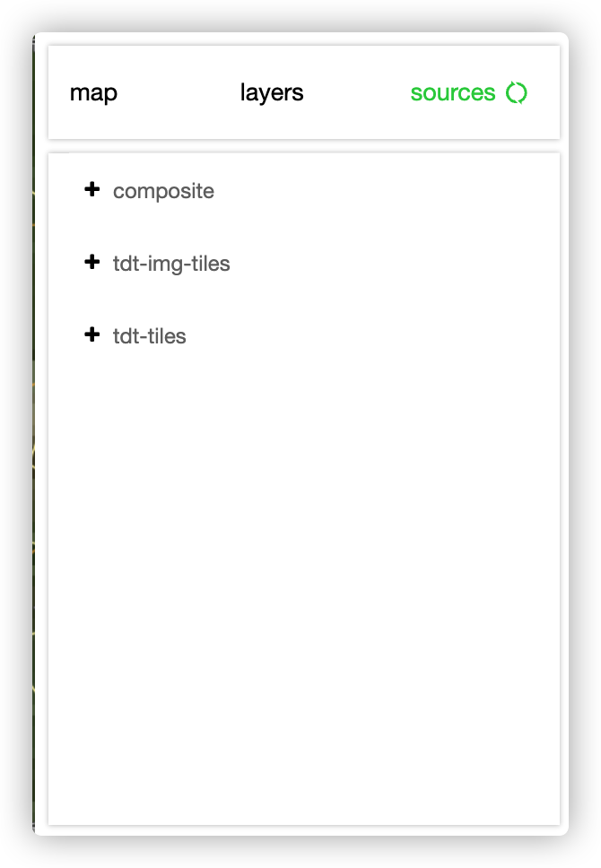Click blank tab bar space between map and layers
Viewport: 601px width, 868px height.
click(179, 93)
